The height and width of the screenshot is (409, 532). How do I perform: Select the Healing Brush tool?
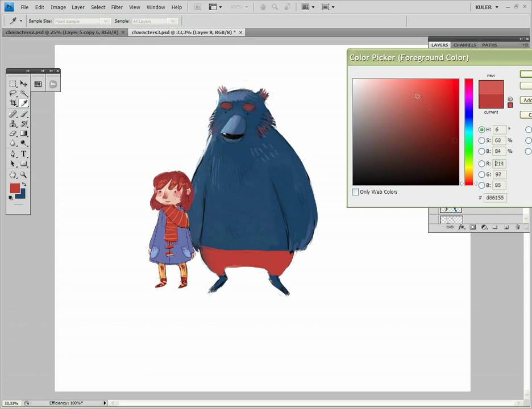[13, 114]
